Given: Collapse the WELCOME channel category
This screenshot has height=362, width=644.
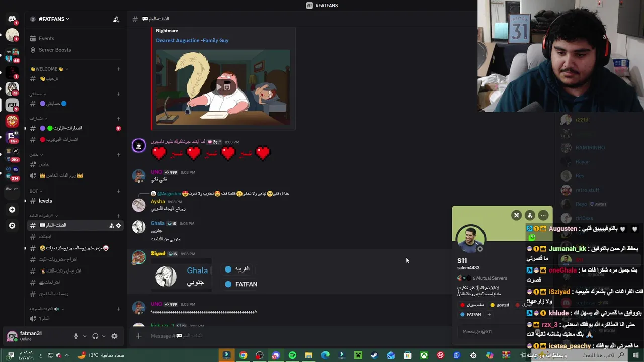Looking at the screenshot, I should tap(49, 69).
